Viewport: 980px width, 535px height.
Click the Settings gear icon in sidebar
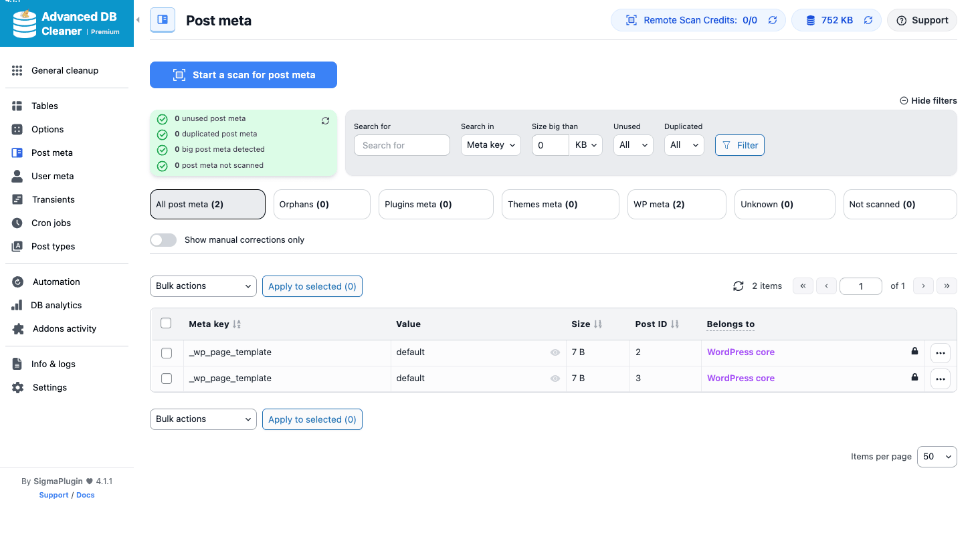pos(17,387)
